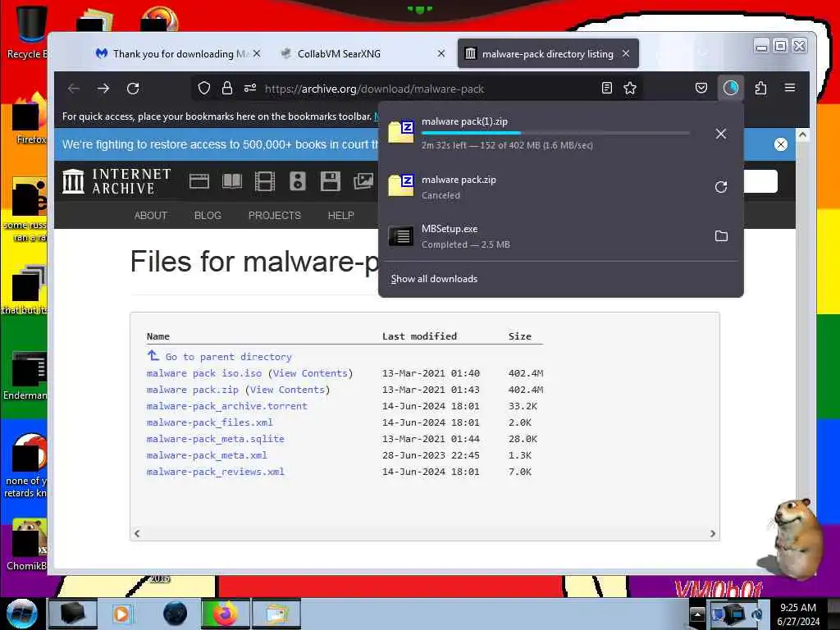Screen dimensions: 840x630
Task: Open the tracking protection shield icon
Action: 204,88
